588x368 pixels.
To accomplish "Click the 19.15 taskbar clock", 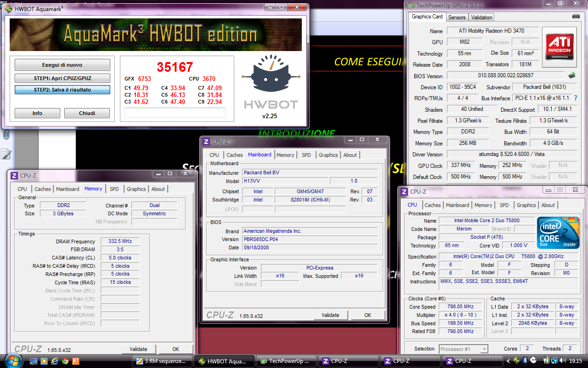I will click(x=575, y=361).
